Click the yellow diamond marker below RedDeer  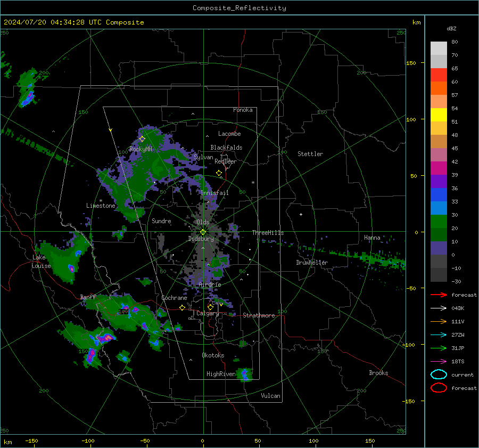pos(219,173)
